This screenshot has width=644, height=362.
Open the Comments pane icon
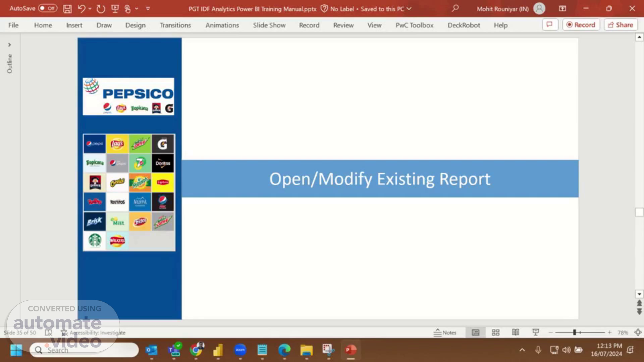coord(550,25)
